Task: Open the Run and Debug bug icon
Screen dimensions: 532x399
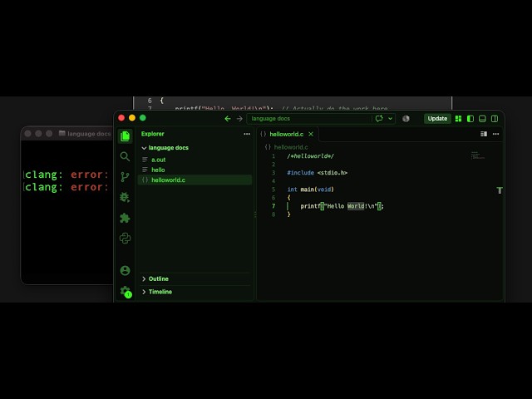Action: click(x=125, y=197)
